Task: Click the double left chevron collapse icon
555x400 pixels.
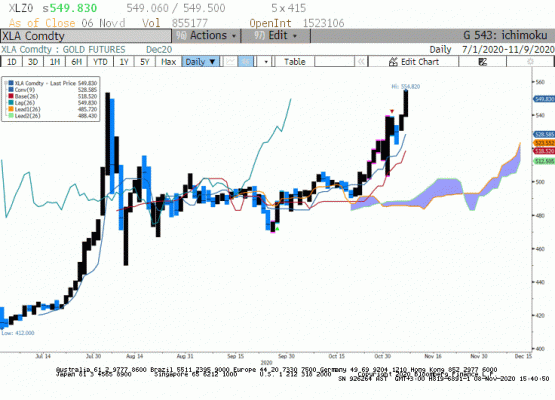Action: click(361, 62)
